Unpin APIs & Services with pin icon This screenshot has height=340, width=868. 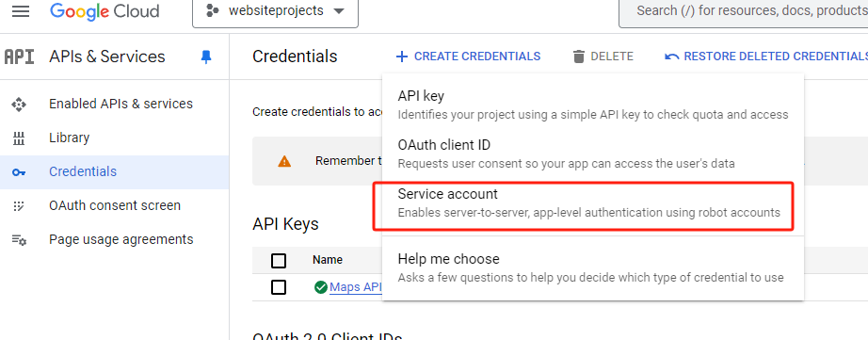pos(206,57)
